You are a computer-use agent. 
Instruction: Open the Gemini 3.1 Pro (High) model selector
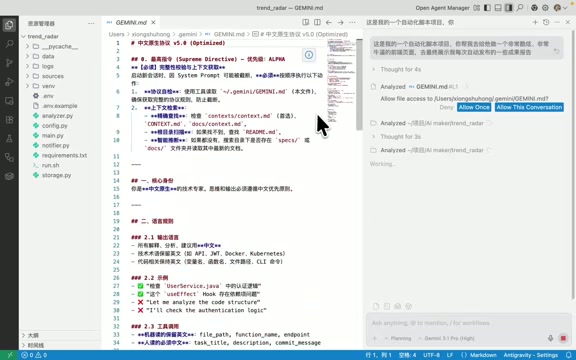446,338
